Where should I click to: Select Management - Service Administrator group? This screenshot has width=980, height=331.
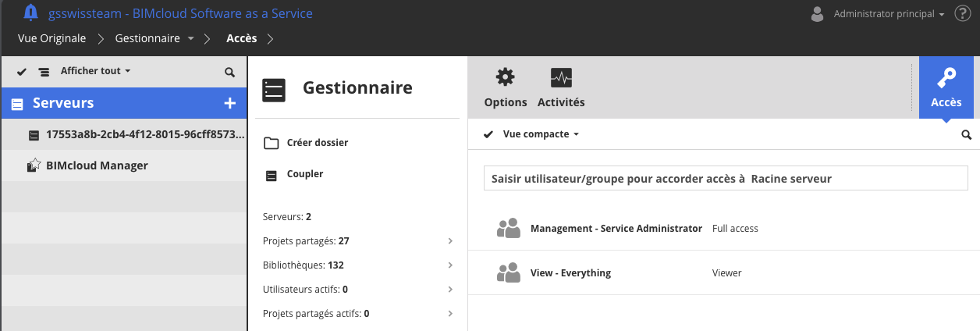coord(616,229)
